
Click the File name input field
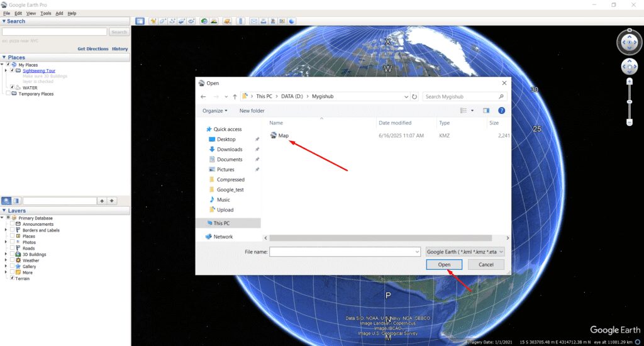(341, 252)
